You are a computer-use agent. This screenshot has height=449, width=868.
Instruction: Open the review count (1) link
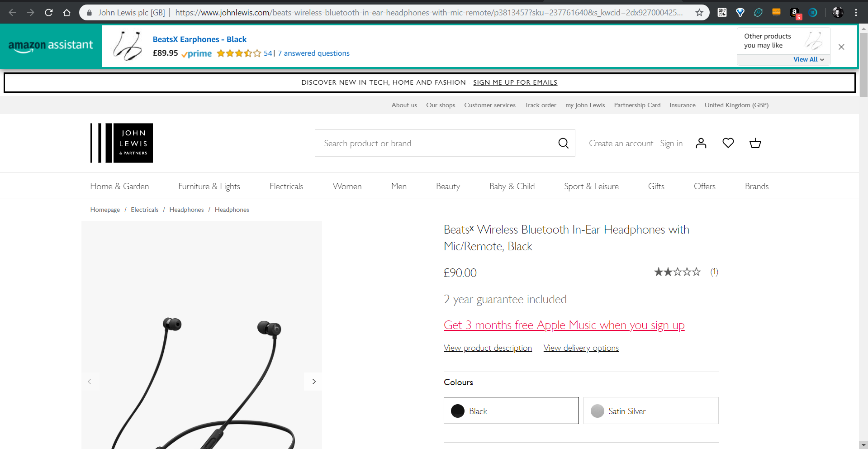[714, 272]
